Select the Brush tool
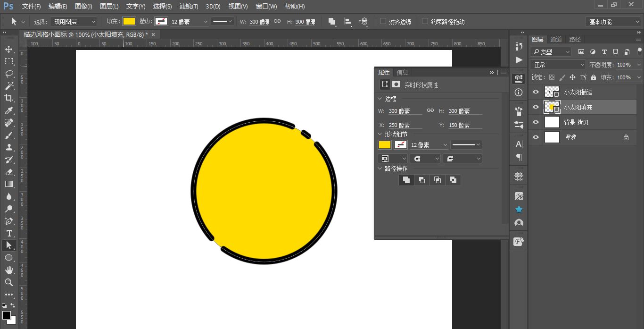The image size is (644, 329). click(x=8, y=135)
